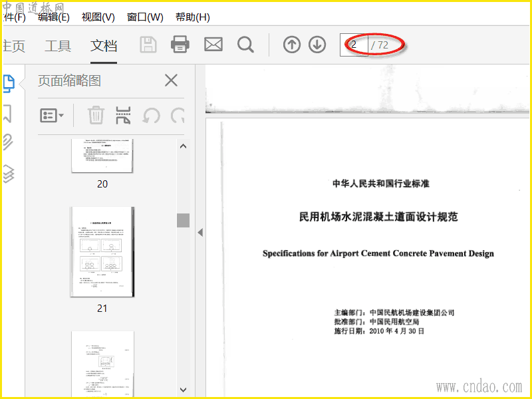The image size is (532, 399).
Task: Select the page 20 thumbnail
Action: point(102,156)
